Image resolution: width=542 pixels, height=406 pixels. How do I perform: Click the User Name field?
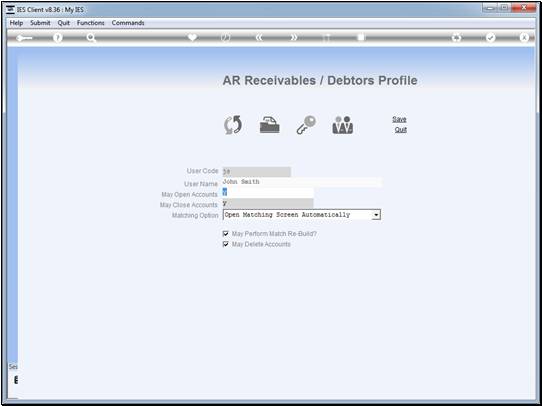coord(302,182)
